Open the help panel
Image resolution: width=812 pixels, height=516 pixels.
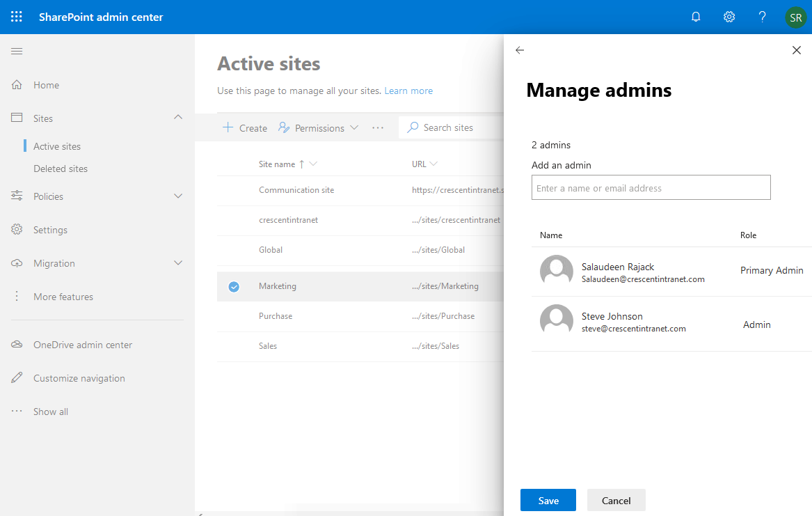(x=762, y=16)
